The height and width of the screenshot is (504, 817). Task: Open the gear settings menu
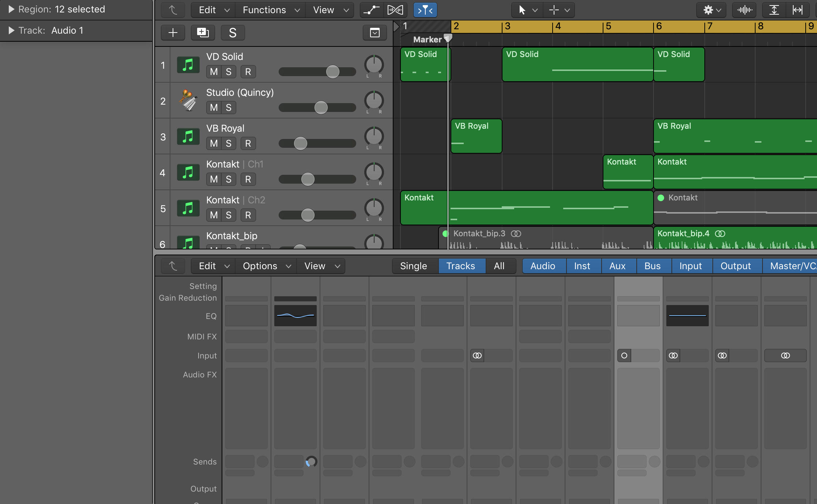[712, 10]
